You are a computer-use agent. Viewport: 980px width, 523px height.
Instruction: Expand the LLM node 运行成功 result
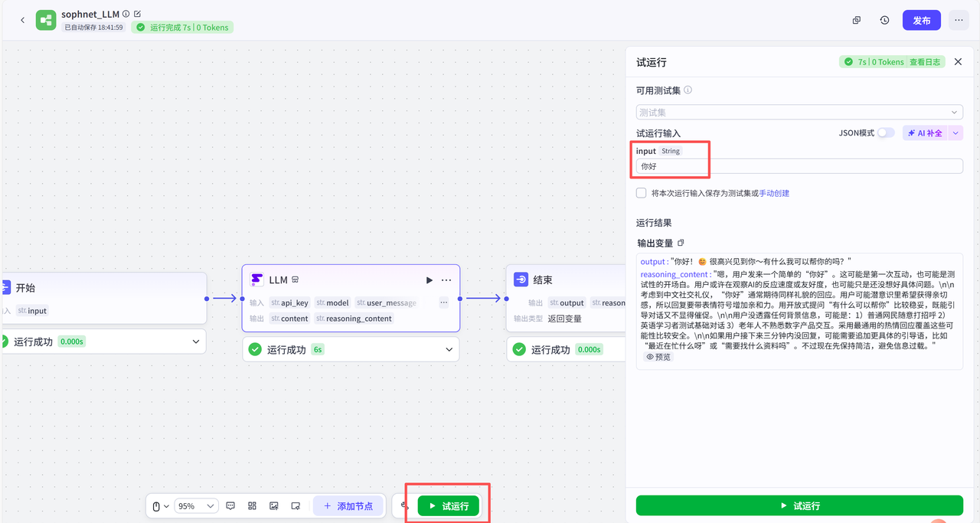point(449,350)
